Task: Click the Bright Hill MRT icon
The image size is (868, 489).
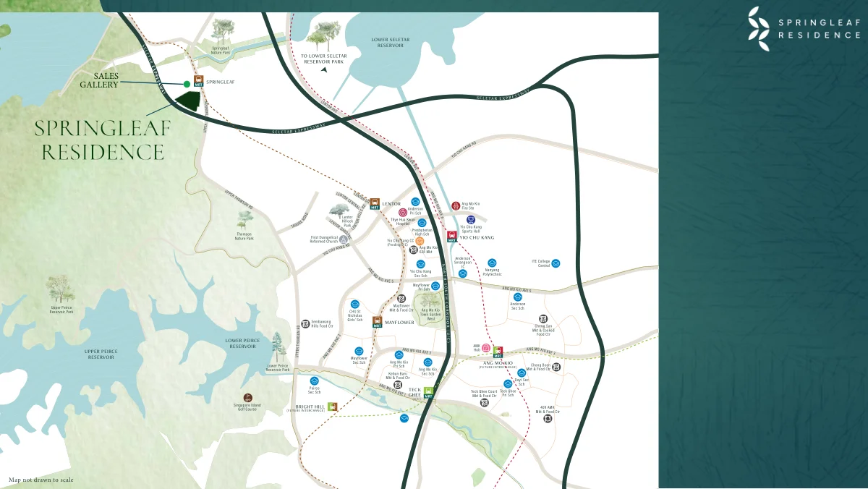Action: (x=332, y=407)
